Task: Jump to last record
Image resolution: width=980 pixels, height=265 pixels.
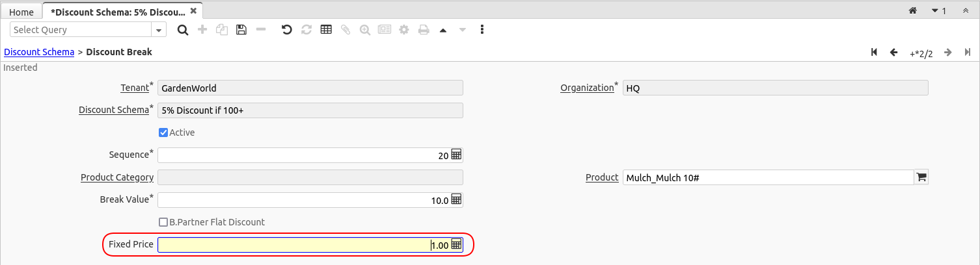Action: tap(968, 53)
